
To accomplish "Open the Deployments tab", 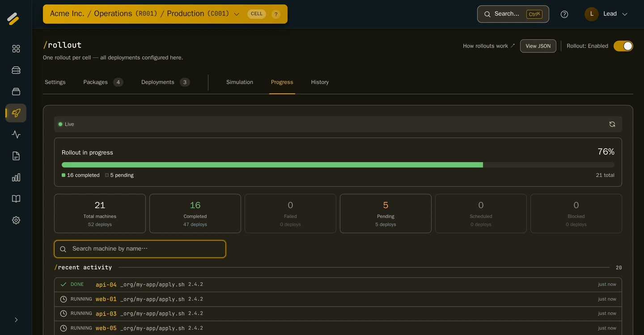I will tap(165, 82).
